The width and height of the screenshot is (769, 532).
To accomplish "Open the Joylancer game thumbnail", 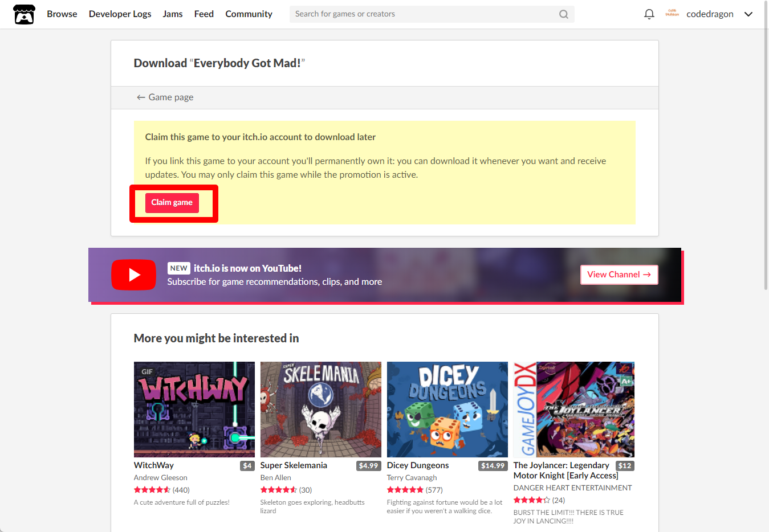I will click(x=574, y=410).
